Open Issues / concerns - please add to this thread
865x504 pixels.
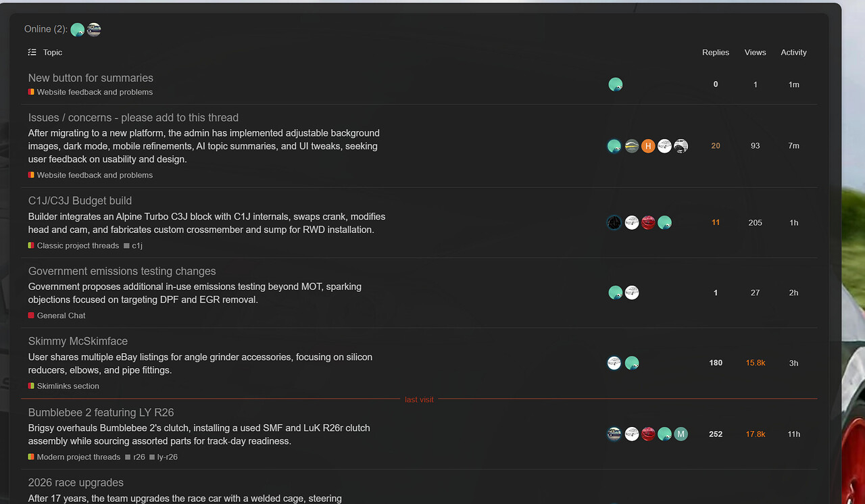click(x=133, y=118)
